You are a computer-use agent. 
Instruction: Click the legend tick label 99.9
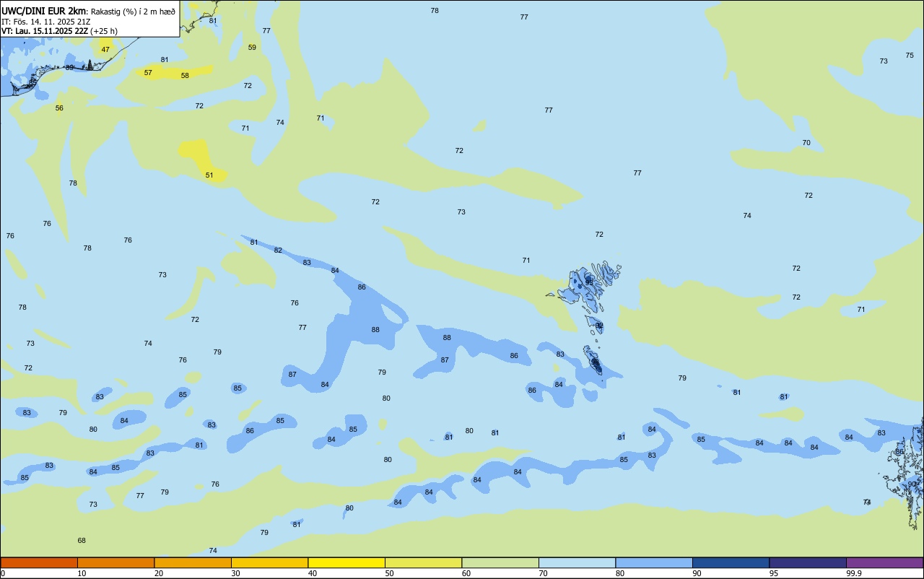pyautogui.click(x=854, y=573)
